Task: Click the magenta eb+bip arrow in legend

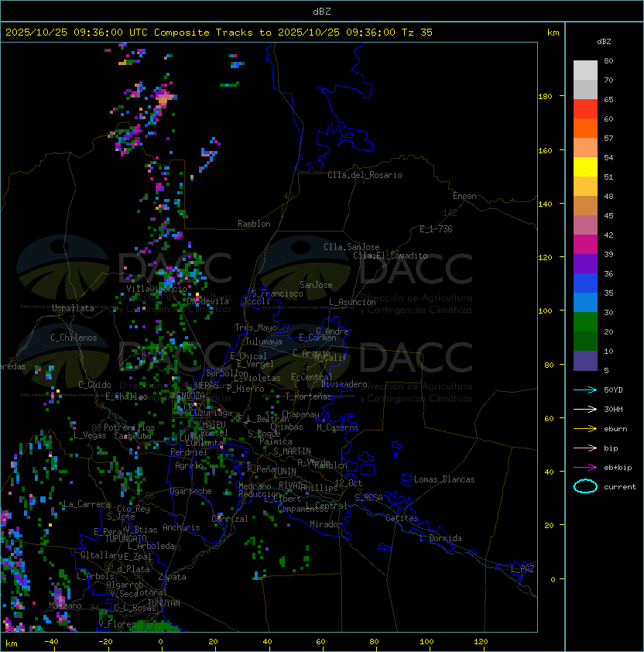Action: tap(585, 468)
